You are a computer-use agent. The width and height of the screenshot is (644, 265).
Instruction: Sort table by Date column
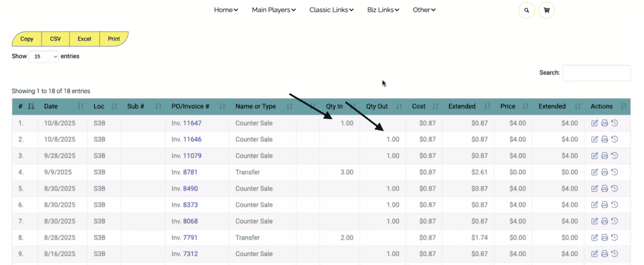tap(51, 107)
